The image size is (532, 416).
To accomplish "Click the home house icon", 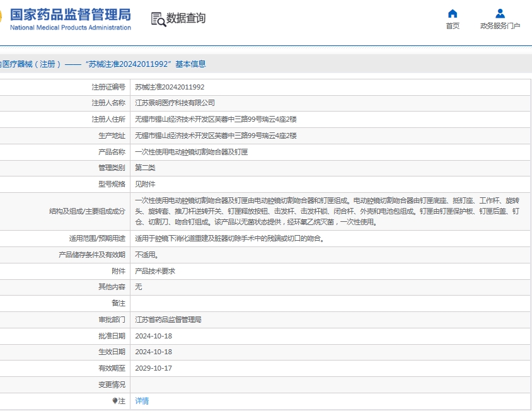I will click(x=453, y=14).
